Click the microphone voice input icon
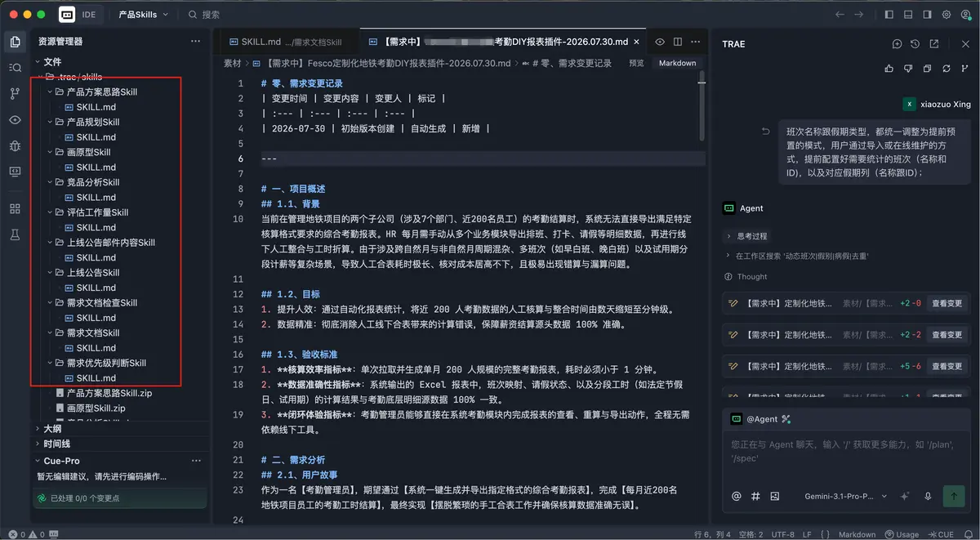The width and height of the screenshot is (980, 540). 928,496
